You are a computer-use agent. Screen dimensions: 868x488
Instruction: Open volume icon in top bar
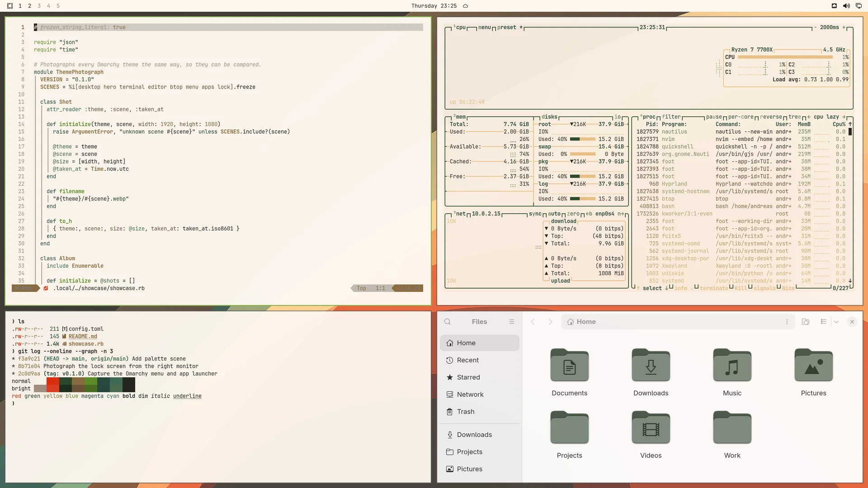(846, 6)
